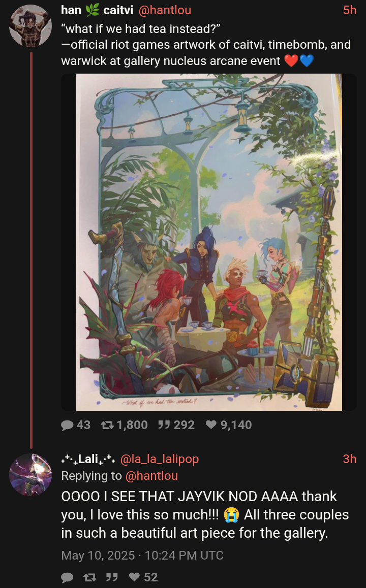Select the quote icon showing 292
This screenshot has height=588, width=366.
pos(164,425)
